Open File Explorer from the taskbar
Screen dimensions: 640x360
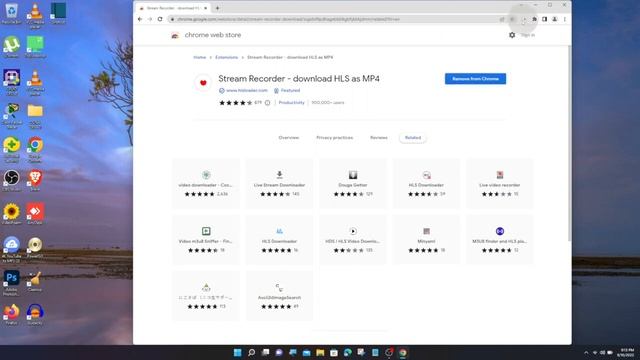click(x=320, y=353)
